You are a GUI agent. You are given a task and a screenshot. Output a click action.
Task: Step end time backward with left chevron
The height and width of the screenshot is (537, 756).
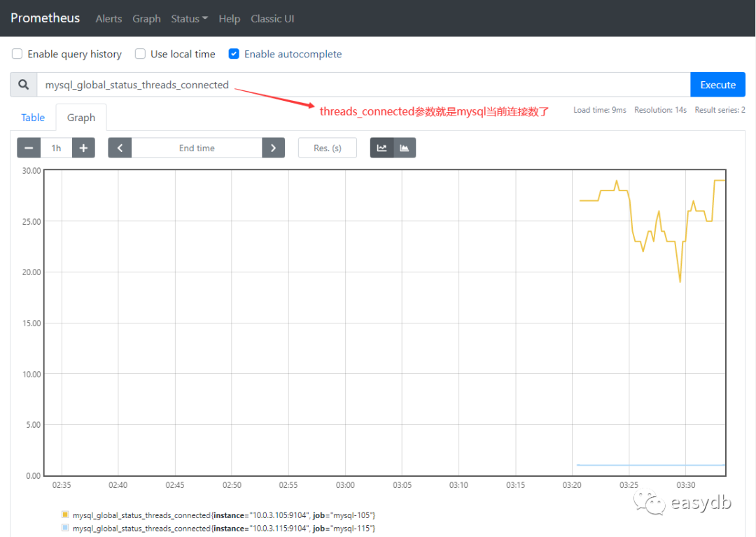[x=120, y=148]
